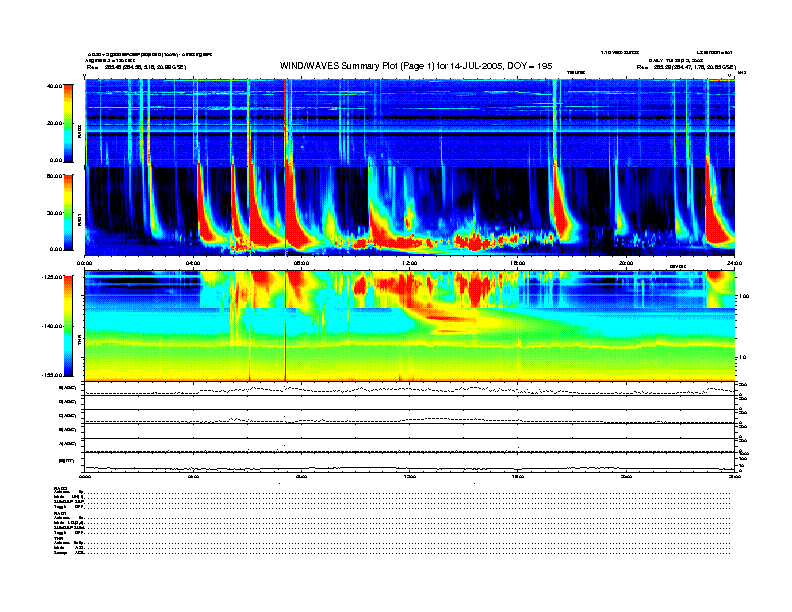Image resolution: width=792 pixels, height=612 pixels.
Task: Click the 16:00 tick under RAD1 spectrogram
Action: tap(518, 263)
